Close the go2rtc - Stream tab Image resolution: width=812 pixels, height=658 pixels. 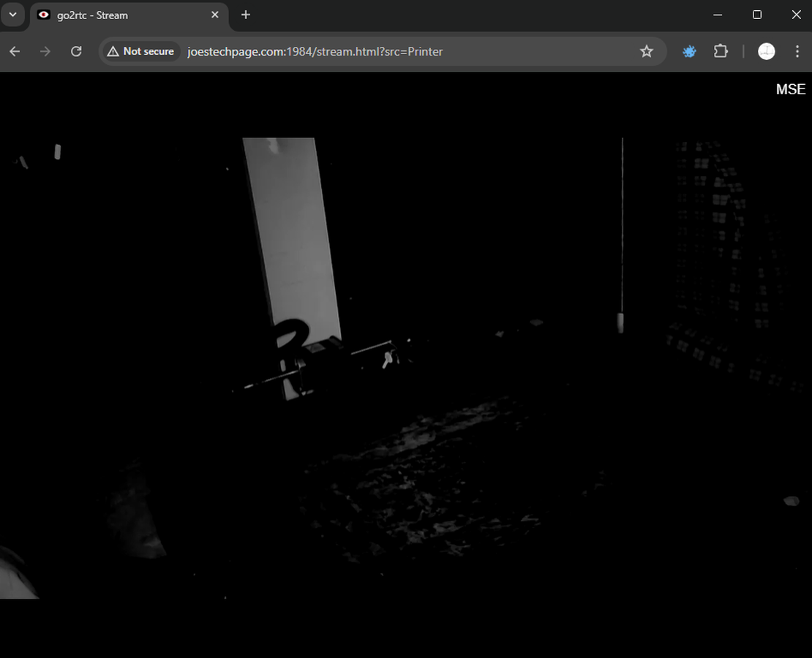click(215, 15)
